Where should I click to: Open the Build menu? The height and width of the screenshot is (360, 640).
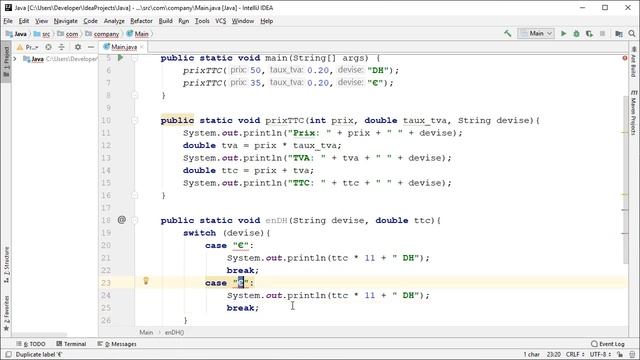click(x=165, y=21)
